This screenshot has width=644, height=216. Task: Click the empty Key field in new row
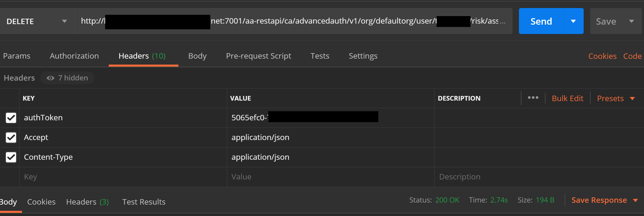point(122,177)
